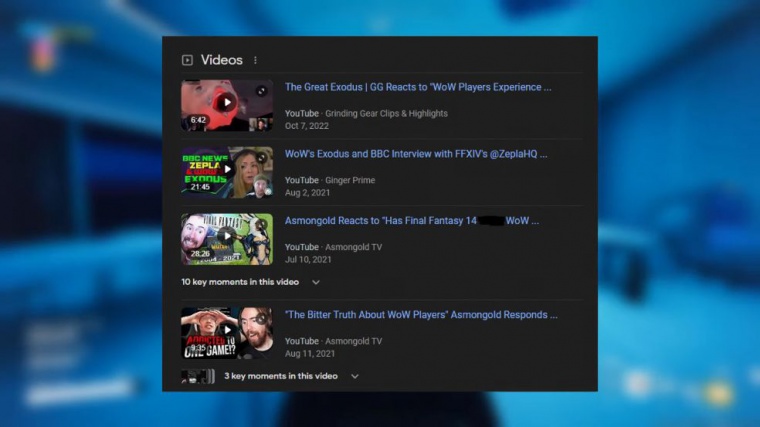
Task: Click preview icon on Bitter Truth thumbnail corner
Action: click(261, 318)
